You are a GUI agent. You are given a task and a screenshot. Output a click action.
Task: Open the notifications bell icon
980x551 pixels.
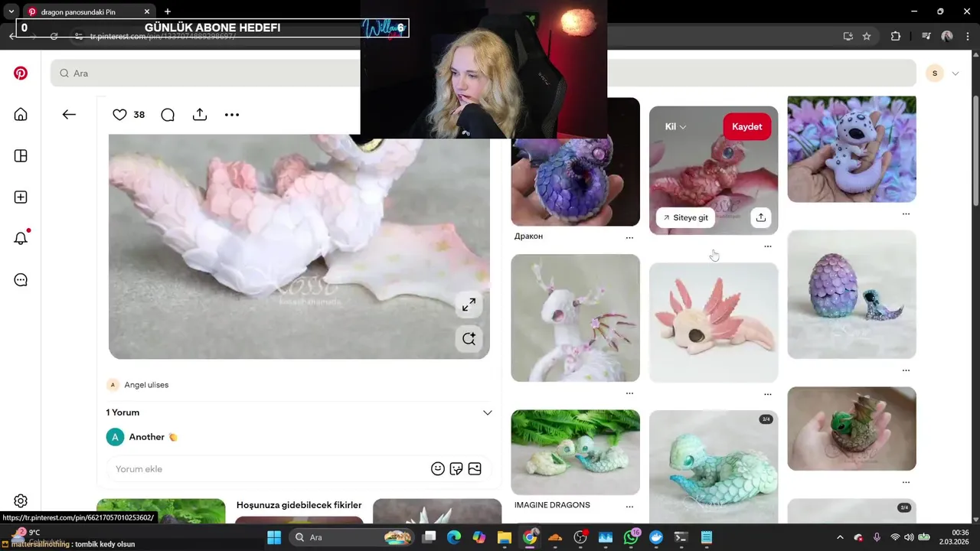click(x=21, y=238)
